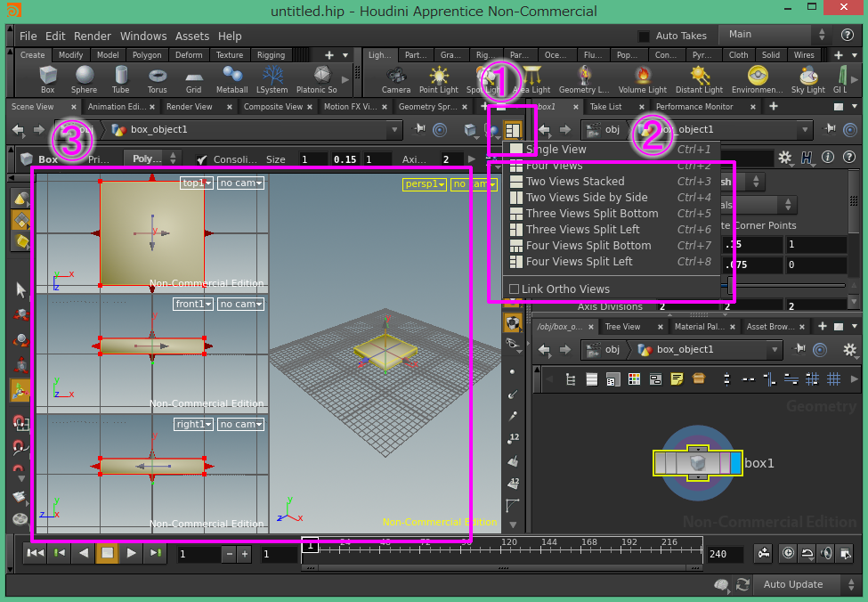Image resolution: width=868 pixels, height=602 pixels.
Task: Select the arrow Select tool in the viewport toolbar
Action: coord(20,289)
